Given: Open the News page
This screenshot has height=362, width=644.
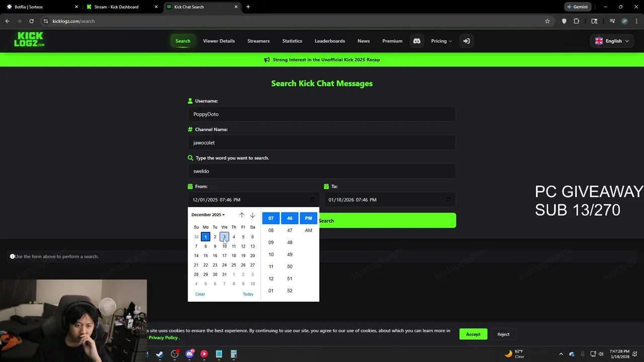Looking at the screenshot, I should 364,41.
